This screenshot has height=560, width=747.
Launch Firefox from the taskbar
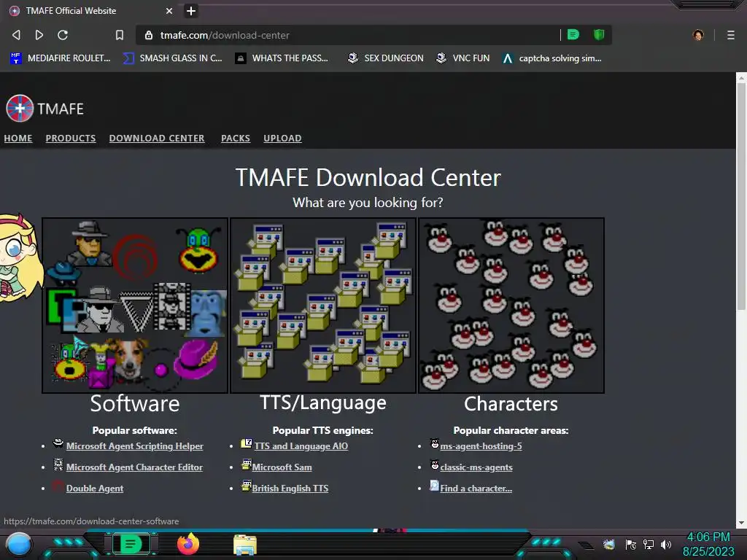(x=188, y=544)
